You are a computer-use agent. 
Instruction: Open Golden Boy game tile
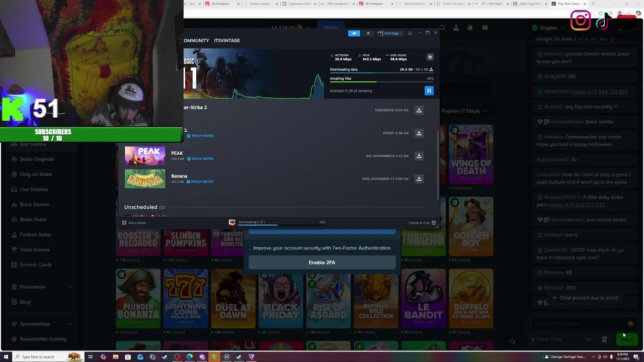pos(471,227)
